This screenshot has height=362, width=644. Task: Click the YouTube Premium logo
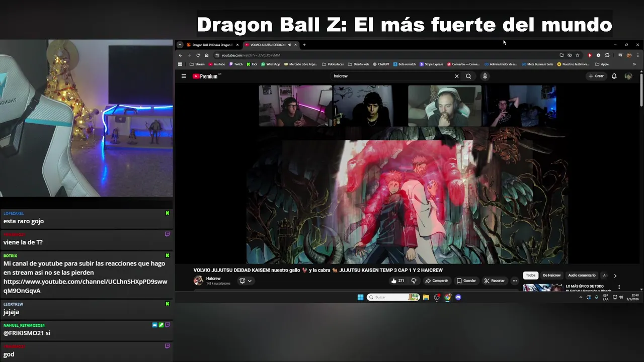(x=205, y=76)
